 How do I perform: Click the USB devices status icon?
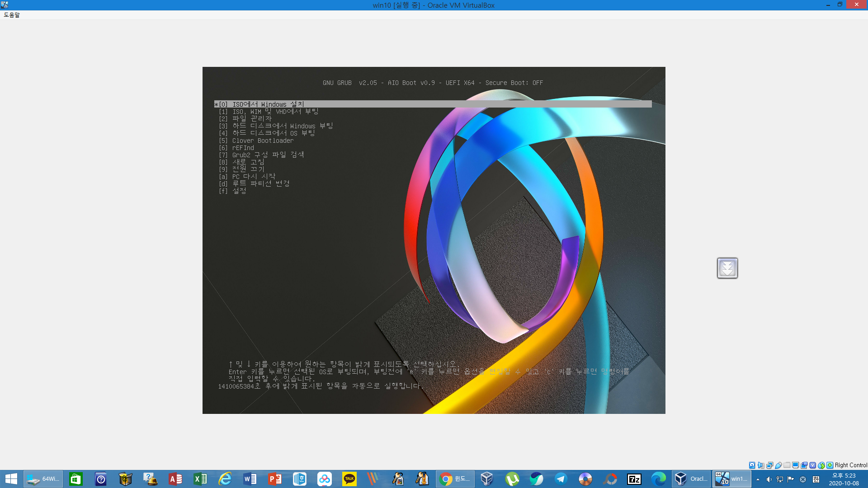click(778, 465)
